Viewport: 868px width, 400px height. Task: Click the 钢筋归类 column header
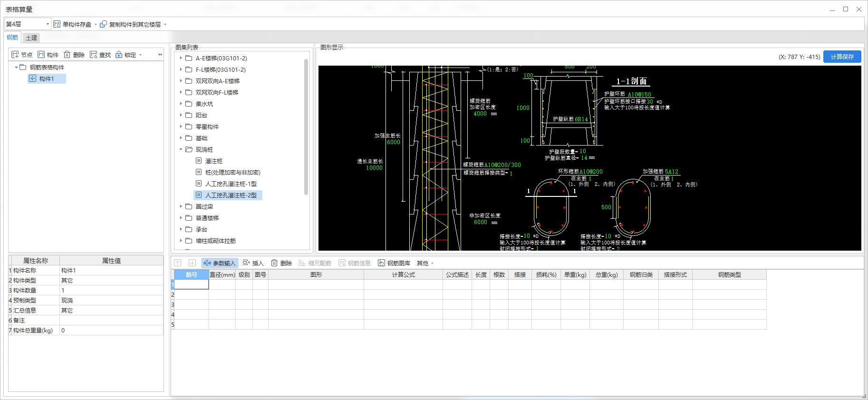(641, 274)
